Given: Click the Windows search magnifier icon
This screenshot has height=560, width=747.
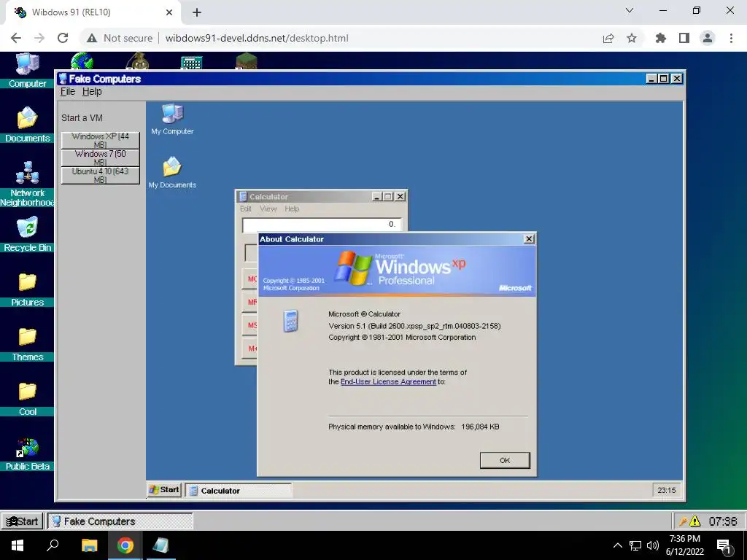Looking at the screenshot, I should point(53,545).
